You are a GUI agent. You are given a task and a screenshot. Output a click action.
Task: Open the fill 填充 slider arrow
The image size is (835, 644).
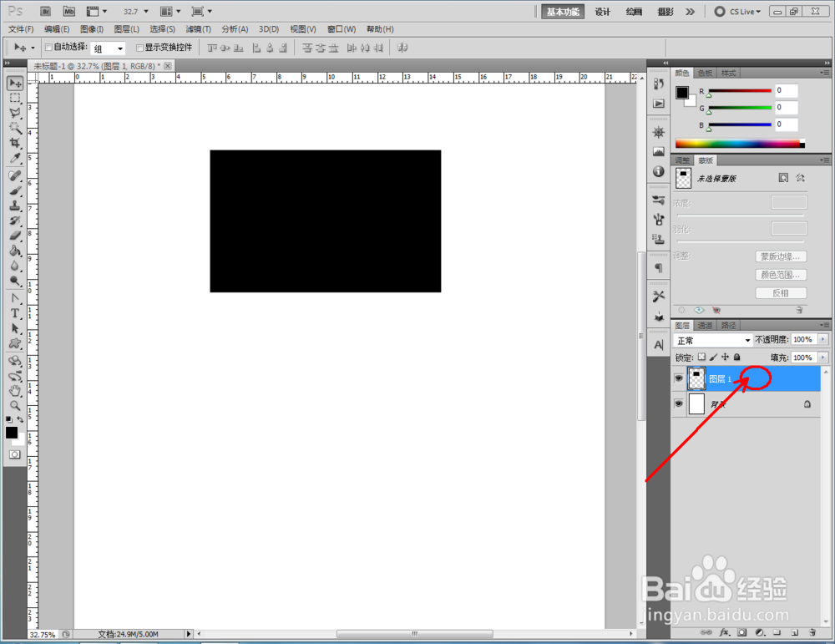tap(823, 357)
